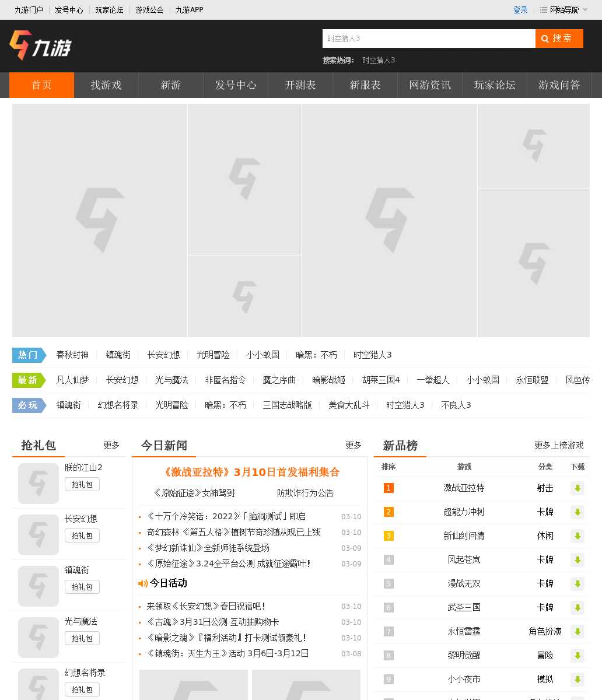Open the 朕的江山2 game icon thumbnail
This screenshot has width=602, height=700.
[38, 484]
